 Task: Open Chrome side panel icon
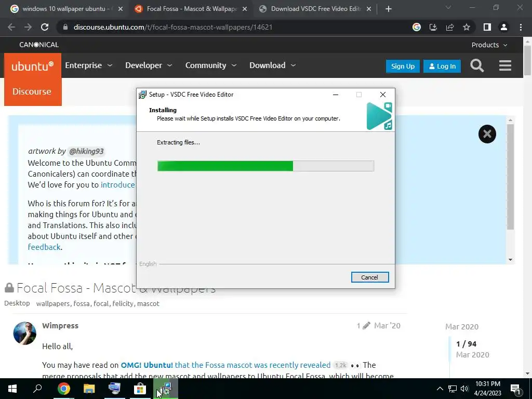pos(487,27)
